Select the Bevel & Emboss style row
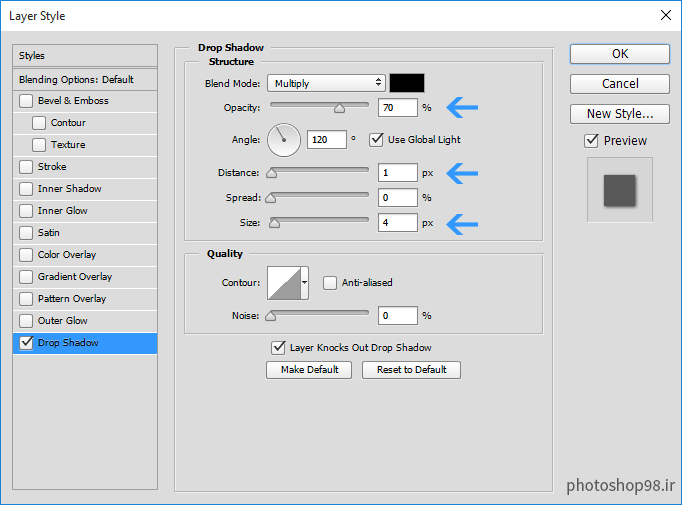 tap(85, 101)
